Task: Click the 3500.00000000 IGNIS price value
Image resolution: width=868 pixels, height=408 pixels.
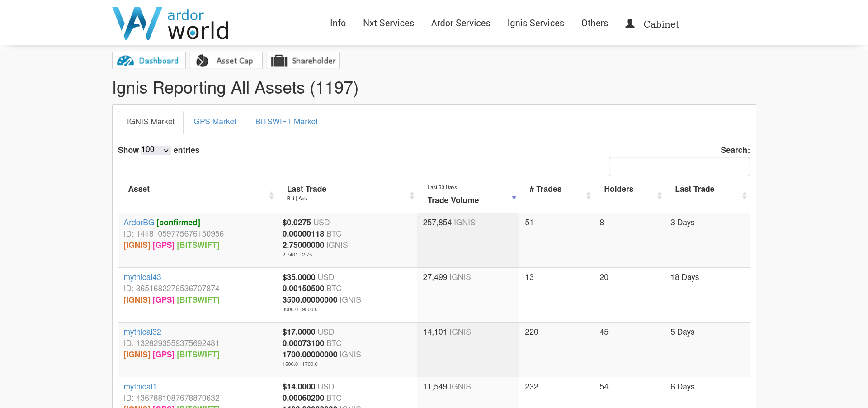Action: click(x=321, y=300)
